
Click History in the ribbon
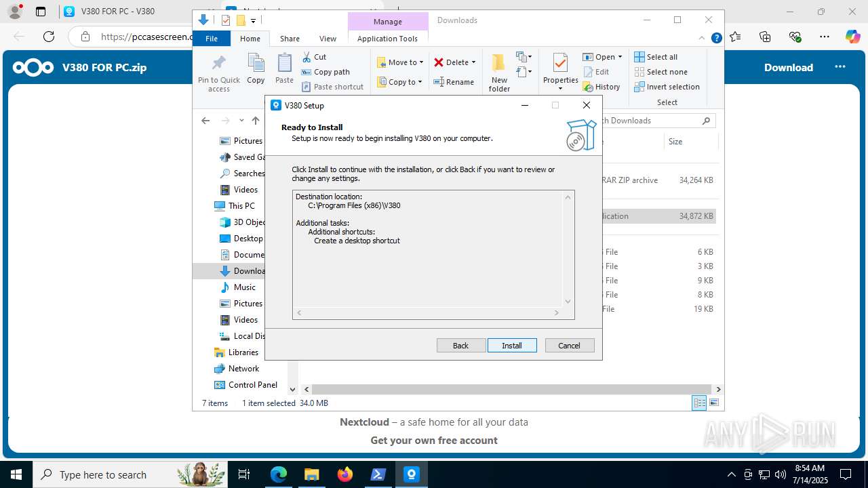point(601,87)
